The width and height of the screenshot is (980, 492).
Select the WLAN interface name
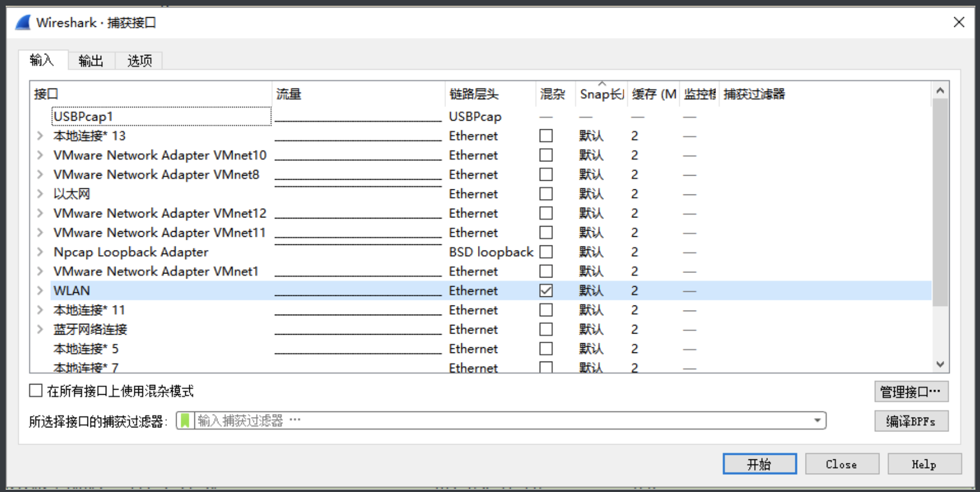coord(71,291)
